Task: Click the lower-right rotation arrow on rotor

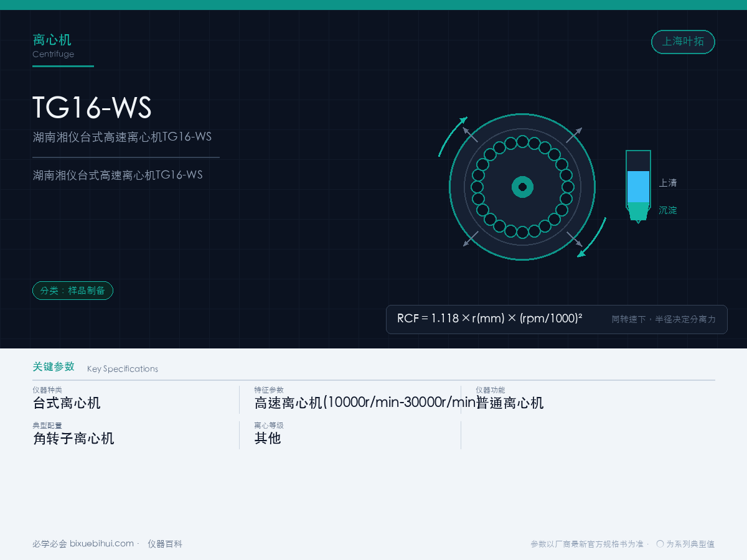Action: coord(593,238)
